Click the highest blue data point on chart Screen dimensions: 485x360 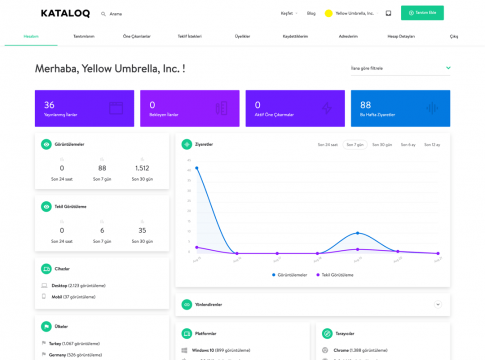pos(197,168)
